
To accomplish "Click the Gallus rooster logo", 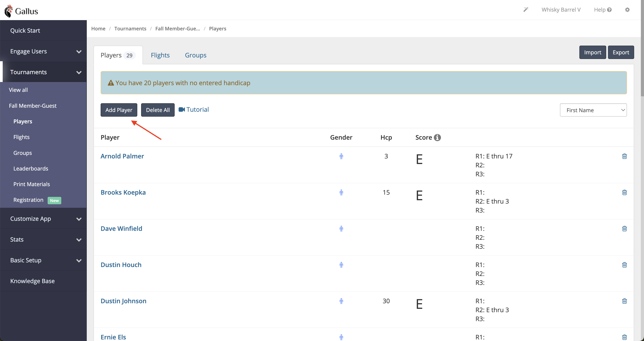I will click(8, 11).
